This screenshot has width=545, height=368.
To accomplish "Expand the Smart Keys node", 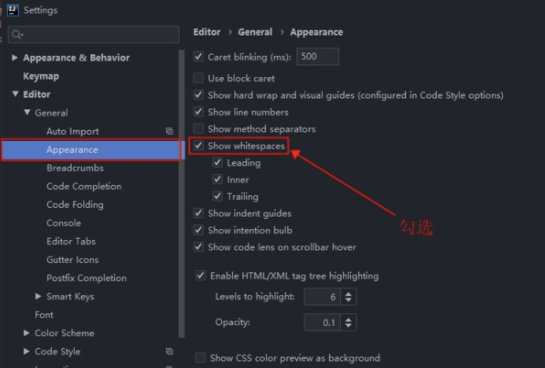I will point(38,296).
